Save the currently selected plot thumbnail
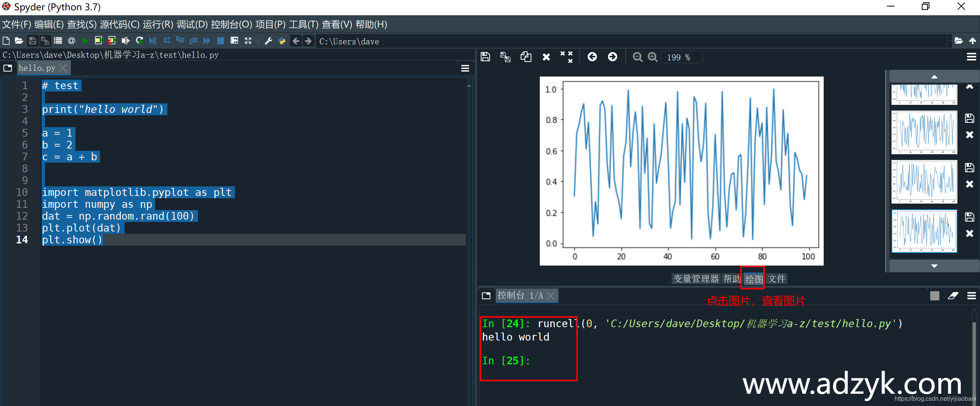Screen dimensions: 980x406 (x=969, y=217)
